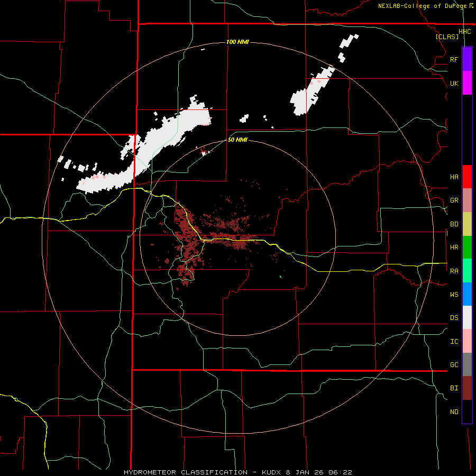
Task: Click the [CLAS] units label
Action: (447, 36)
